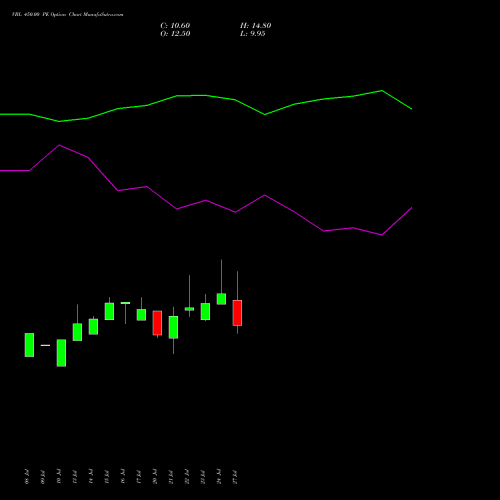Select the red candlestick above 20 Jul
Screen dimensions: 500x500
tap(157, 323)
